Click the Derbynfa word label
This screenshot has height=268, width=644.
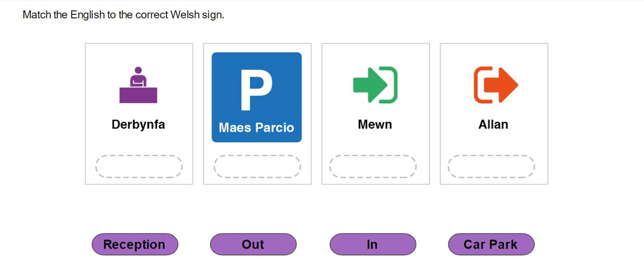[x=138, y=125]
